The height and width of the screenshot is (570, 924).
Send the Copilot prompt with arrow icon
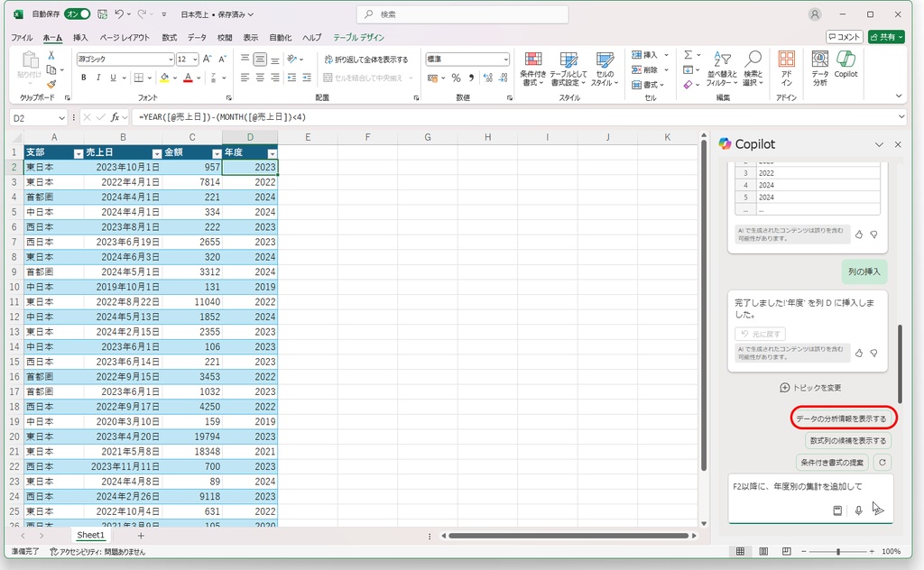[878, 509]
